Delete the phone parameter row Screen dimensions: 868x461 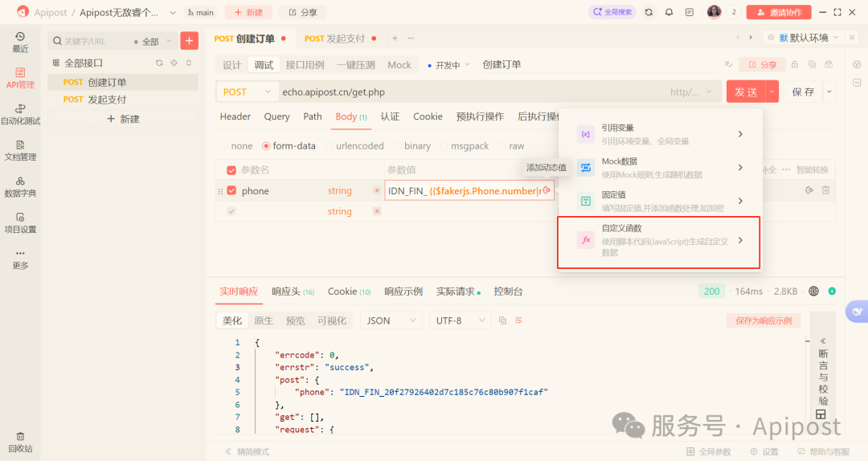pos(825,190)
